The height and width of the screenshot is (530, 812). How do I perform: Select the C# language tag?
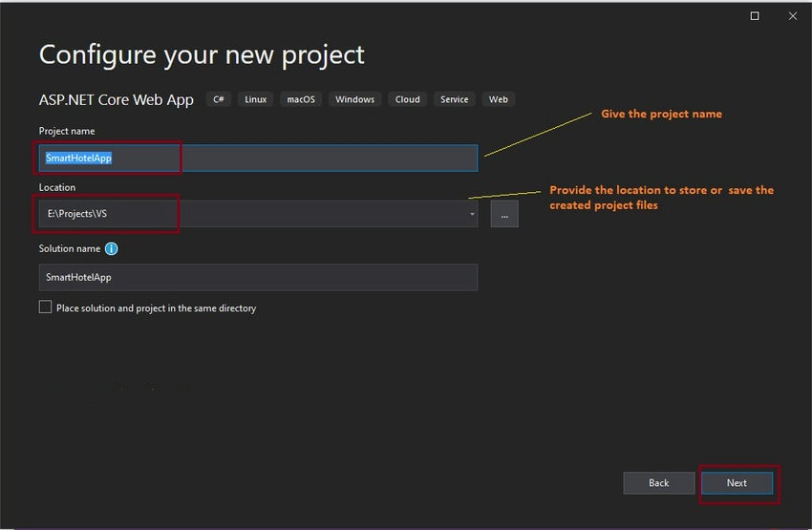click(x=219, y=99)
